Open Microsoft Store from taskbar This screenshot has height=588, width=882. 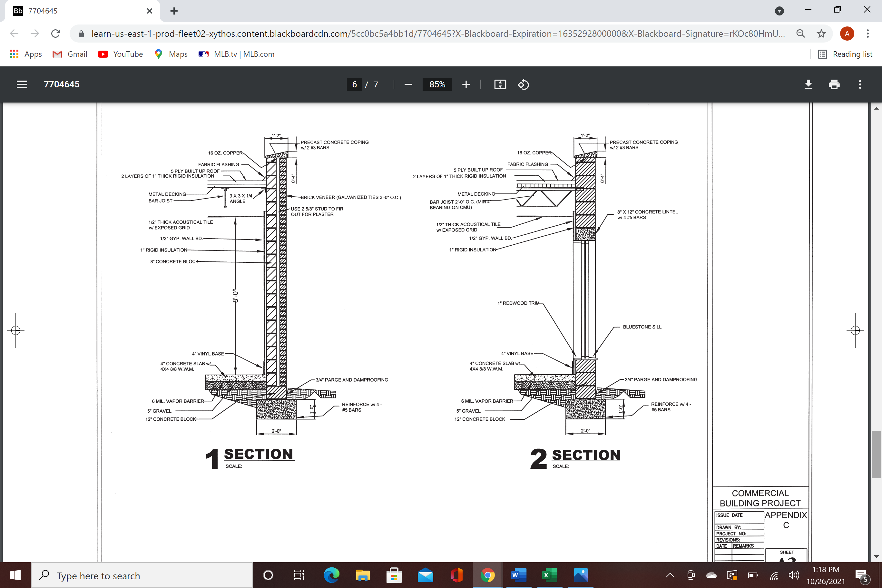[x=394, y=575]
